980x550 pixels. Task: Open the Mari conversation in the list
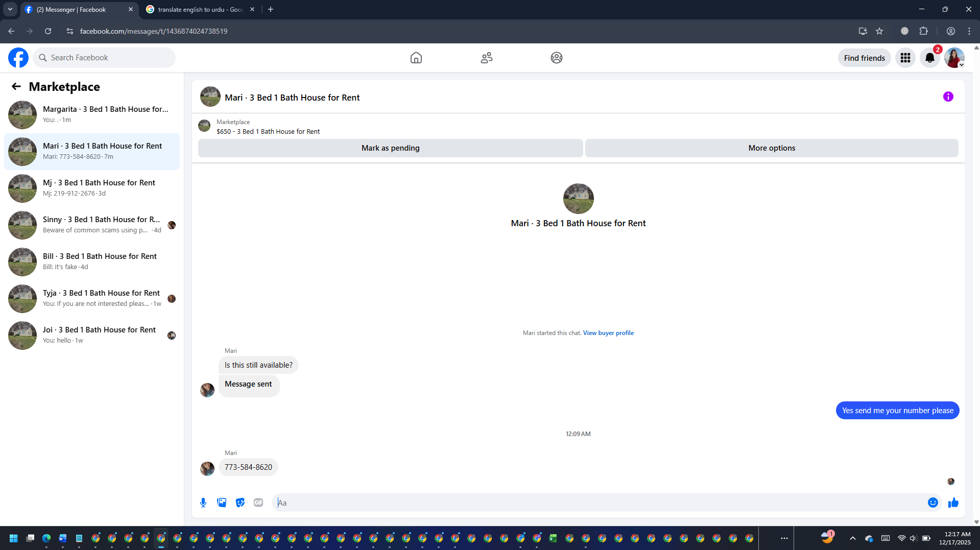(92, 152)
